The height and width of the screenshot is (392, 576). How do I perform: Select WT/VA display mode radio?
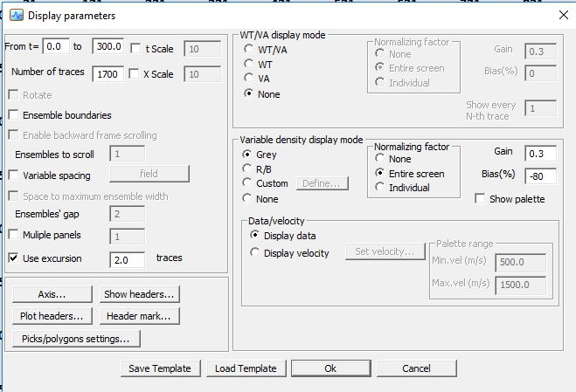coord(248,48)
